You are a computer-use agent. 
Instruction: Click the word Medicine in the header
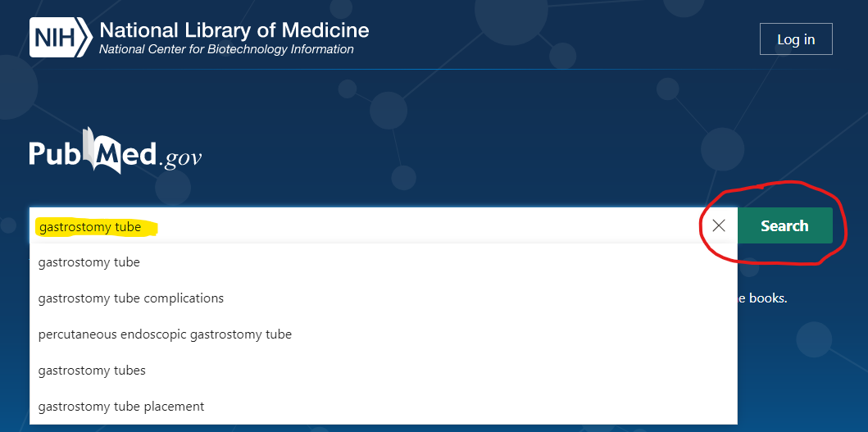[325, 30]
